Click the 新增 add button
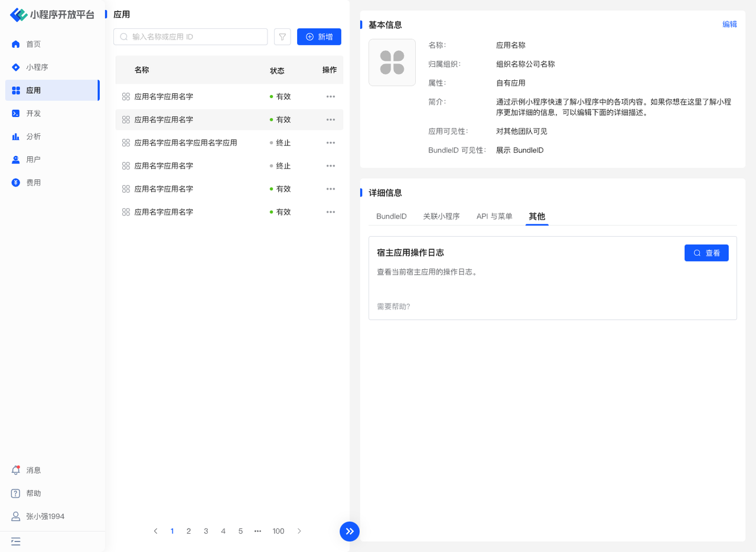The width and height of the screenshot is (756, 552). 319,37
